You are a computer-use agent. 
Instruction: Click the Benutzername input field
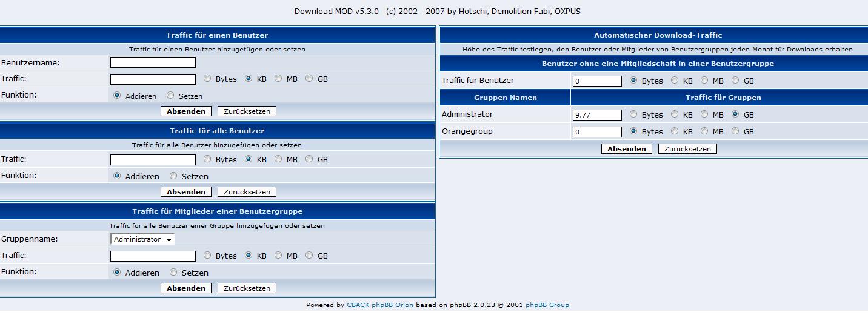[153, 62]
